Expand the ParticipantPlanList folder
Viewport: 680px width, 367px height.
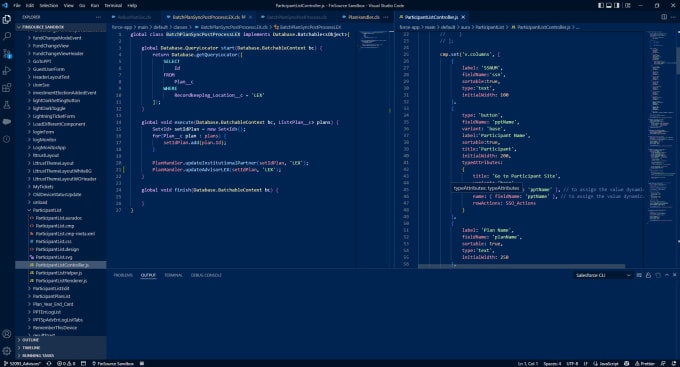tap(61, 296)
